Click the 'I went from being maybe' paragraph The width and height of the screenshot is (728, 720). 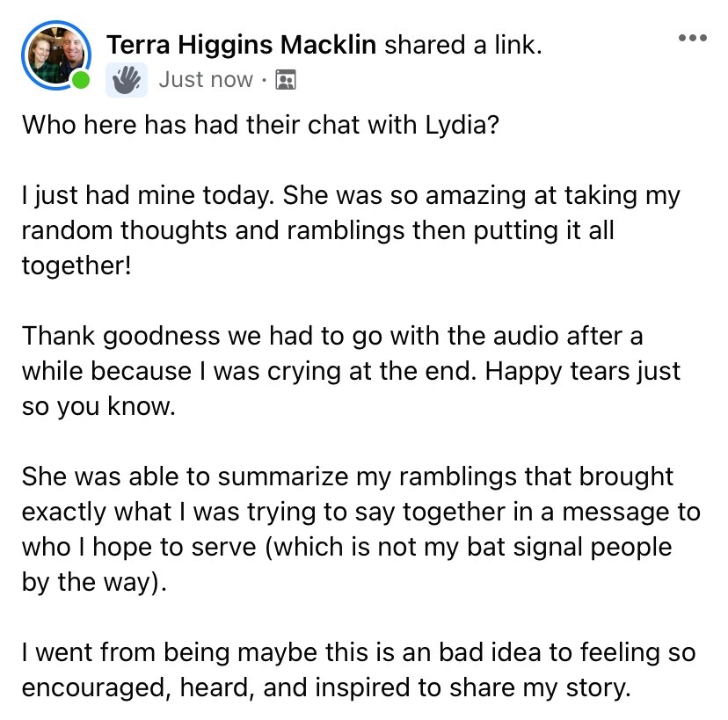[x=359, y=670]
